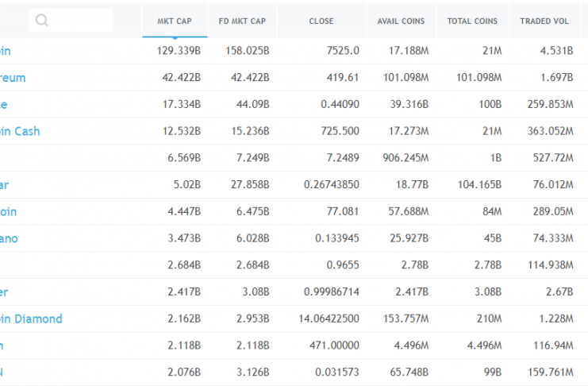Sort by AVAIL COINS column header

402,21
